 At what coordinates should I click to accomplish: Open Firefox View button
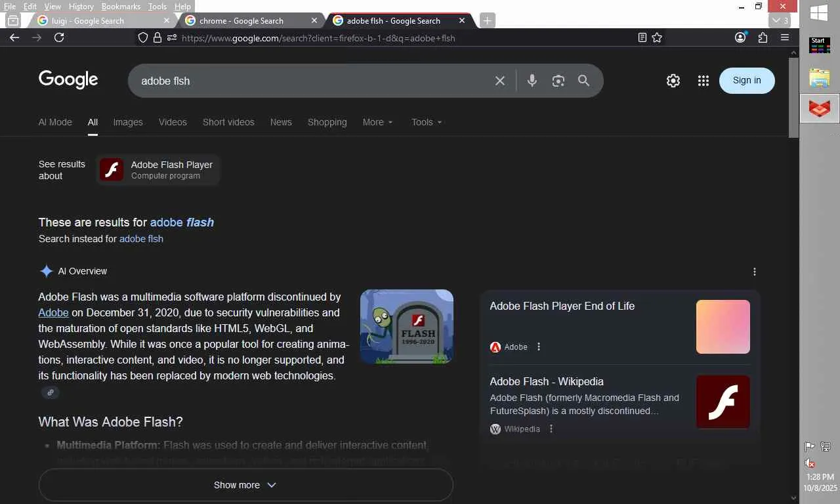pyautogui.click(x=12, y=20)
